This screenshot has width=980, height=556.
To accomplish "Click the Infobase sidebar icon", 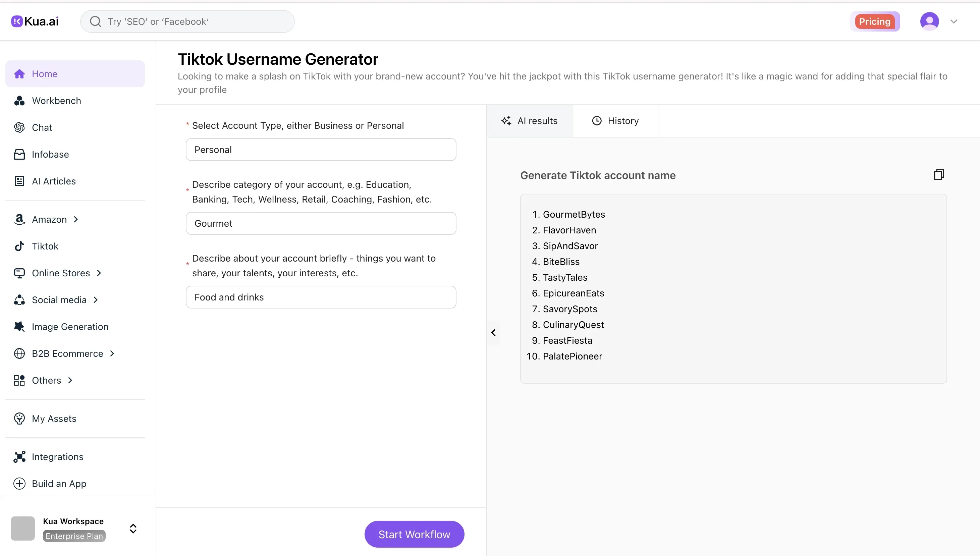I will [x=19, y=154].
